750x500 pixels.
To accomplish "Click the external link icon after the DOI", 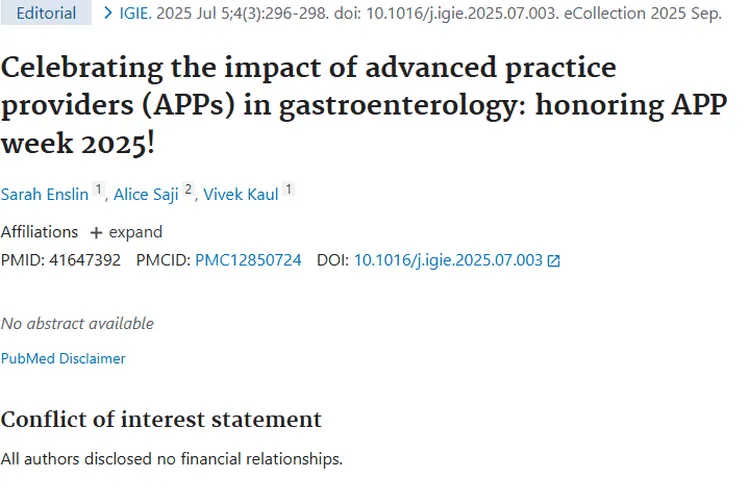I will coord(554,261).
